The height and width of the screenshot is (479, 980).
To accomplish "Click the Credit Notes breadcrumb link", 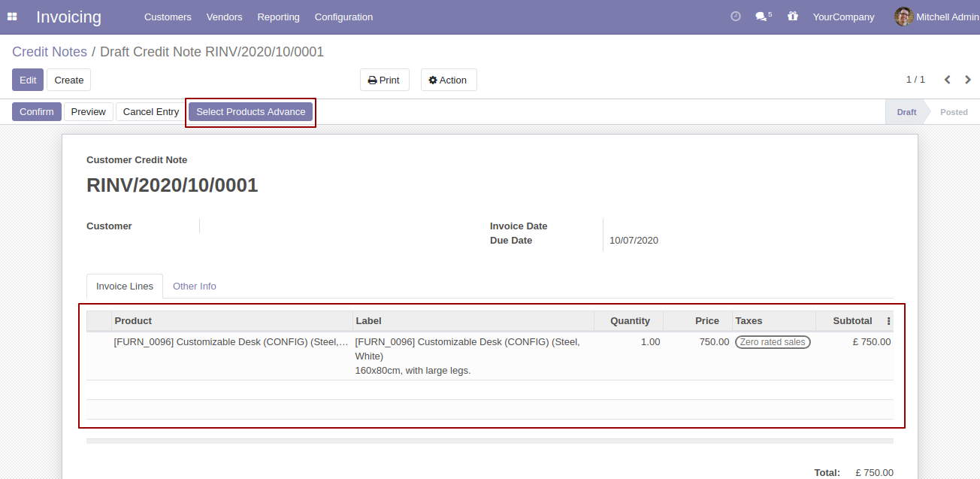I will pos(50,52).
